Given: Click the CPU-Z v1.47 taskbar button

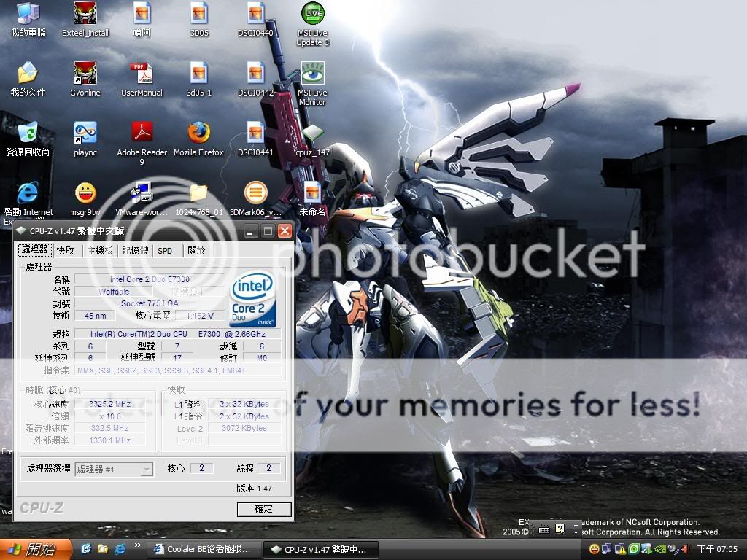Looking at the screenshot, I should click(x=321, y=550).
